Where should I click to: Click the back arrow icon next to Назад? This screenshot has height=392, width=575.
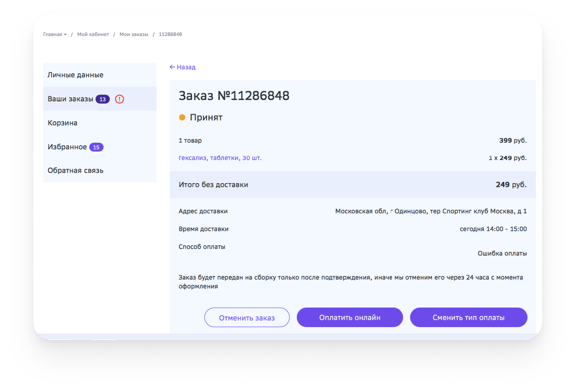pos(172,67)
